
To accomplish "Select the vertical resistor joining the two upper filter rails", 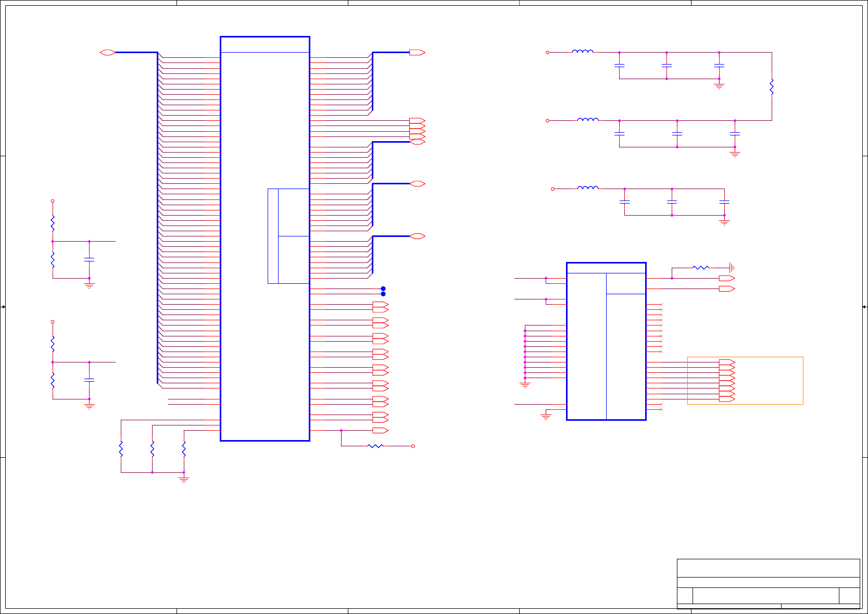I will click(772, 86).
